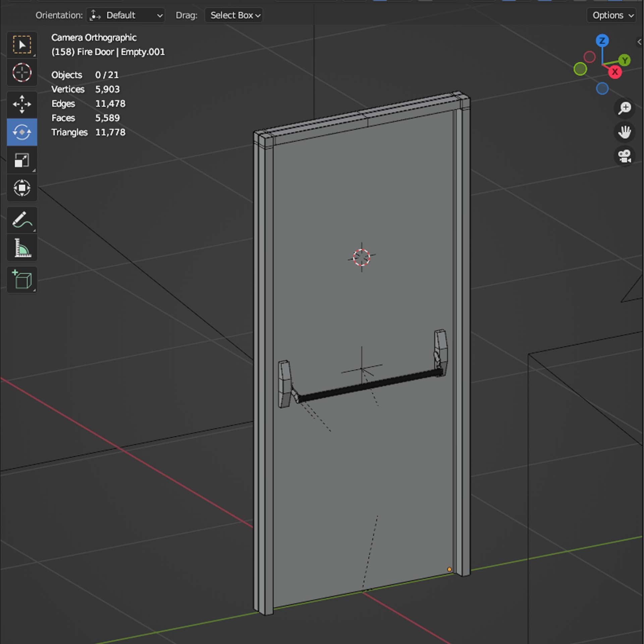Click the zoom magnifier viewport icon
This screenshot has height=644, width=644.
(625, 108)
